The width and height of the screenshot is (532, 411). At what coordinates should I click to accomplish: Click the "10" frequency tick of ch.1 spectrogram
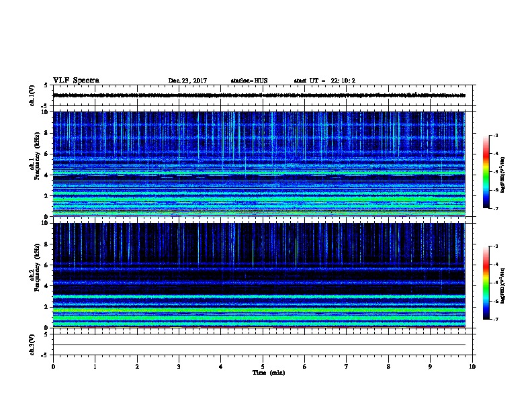[x=45, y=112]
